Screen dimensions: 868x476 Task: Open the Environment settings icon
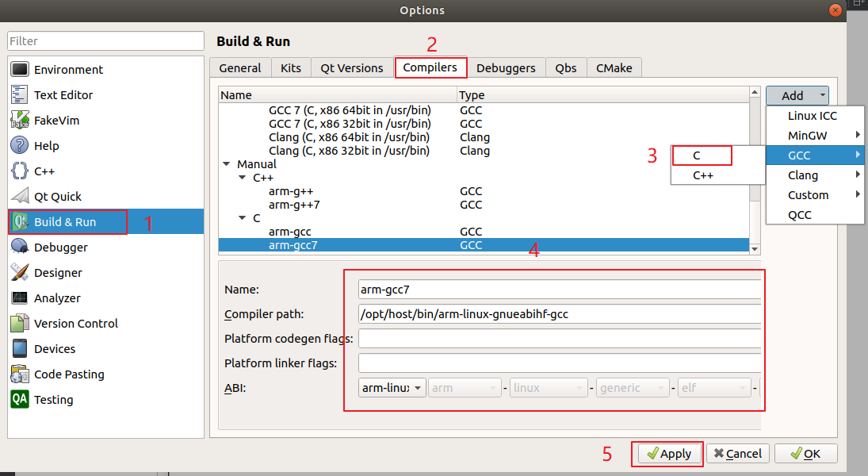[19, 69]
